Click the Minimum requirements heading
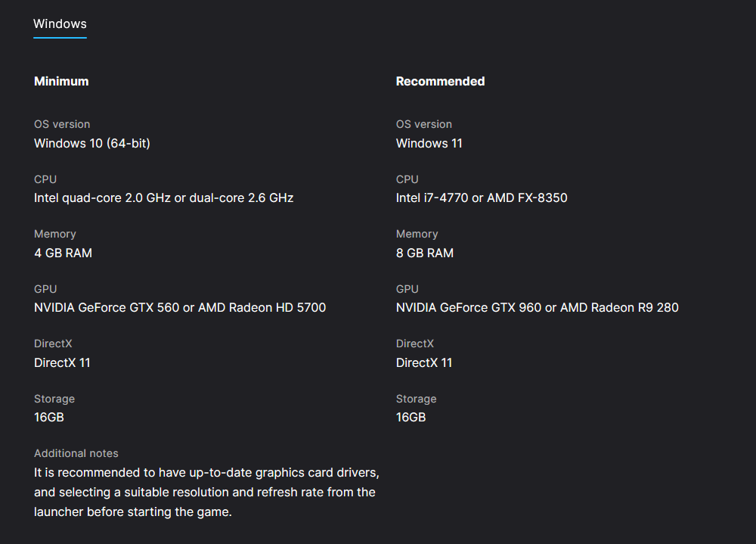Viewport: 756px width, 544px height. click(61, 81)
